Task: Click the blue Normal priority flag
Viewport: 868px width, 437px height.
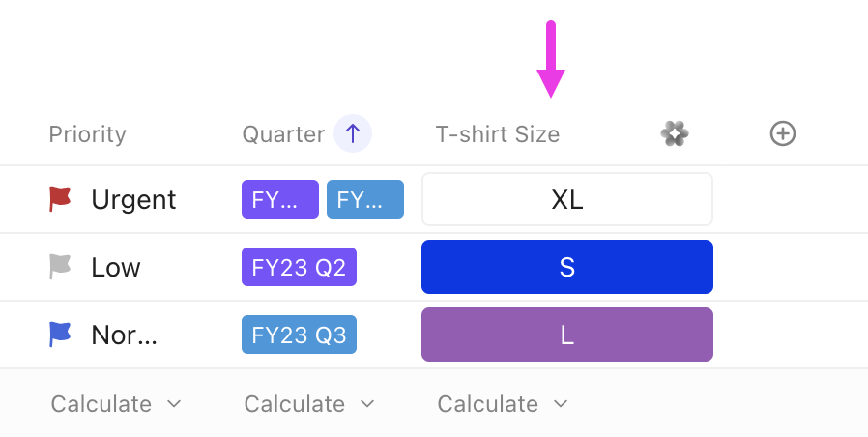Action: (x=60, y=335)
